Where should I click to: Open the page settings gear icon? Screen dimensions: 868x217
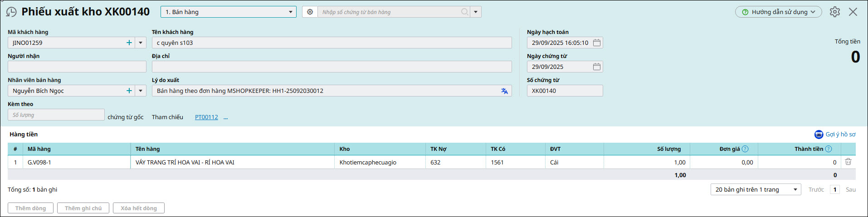[x=834, y=12]
